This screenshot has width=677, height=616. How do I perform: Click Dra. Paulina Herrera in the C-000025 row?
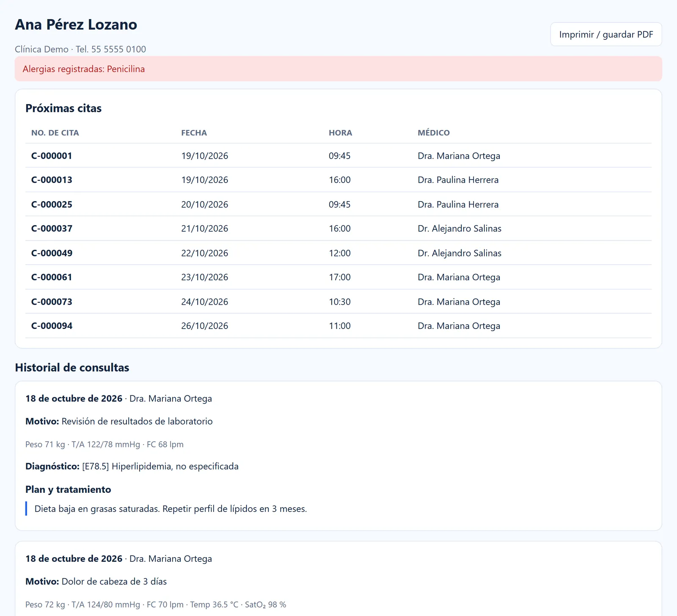458,204
